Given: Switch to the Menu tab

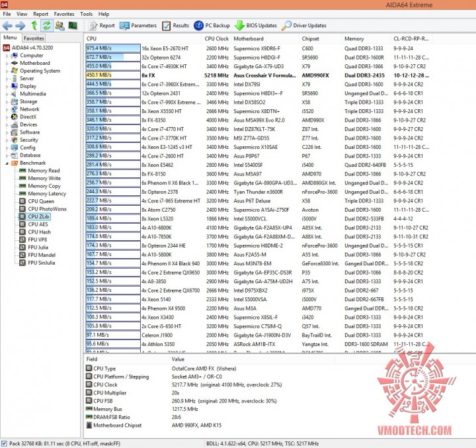Looking at the screenshot, I should click(10, 37).
